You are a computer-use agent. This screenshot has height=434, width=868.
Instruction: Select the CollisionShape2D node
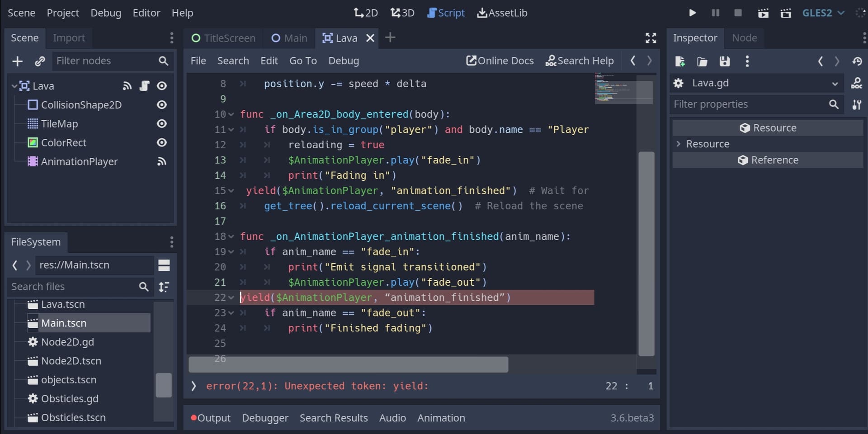click(x=81, y=105)
